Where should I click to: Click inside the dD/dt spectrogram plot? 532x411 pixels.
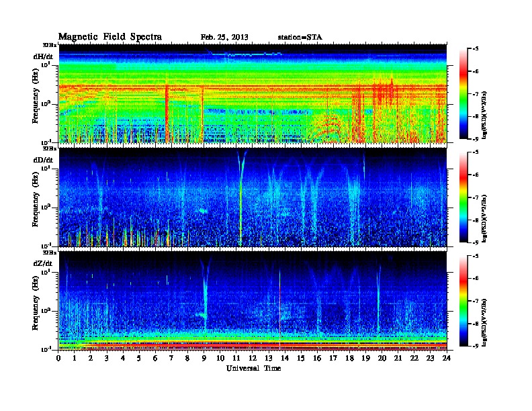tap(253, 197)
